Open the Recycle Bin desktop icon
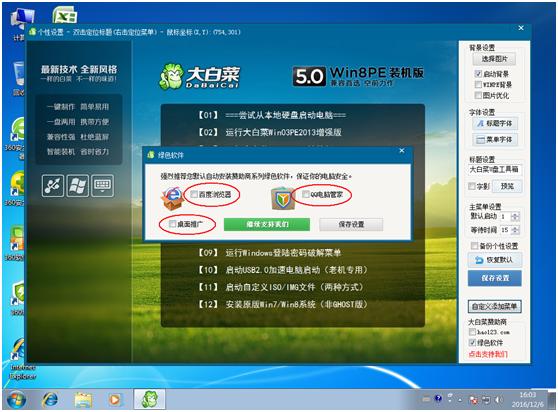 (18, 78)
